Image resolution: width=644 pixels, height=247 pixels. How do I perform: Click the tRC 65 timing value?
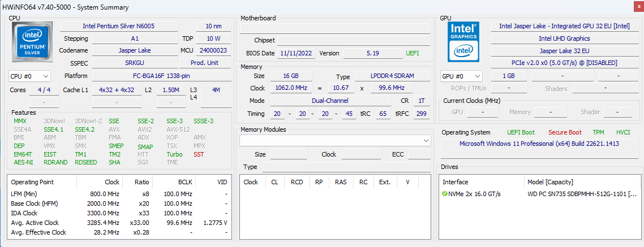click(383, 114)
